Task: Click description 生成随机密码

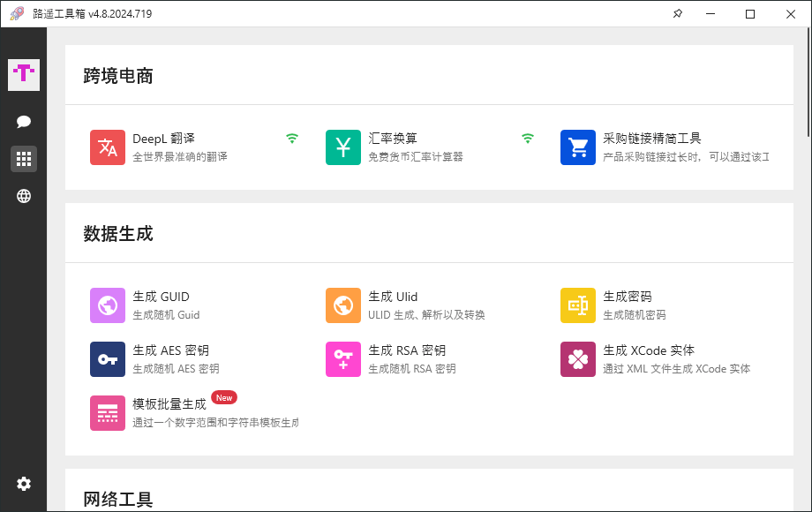Action: click(635, 315)
